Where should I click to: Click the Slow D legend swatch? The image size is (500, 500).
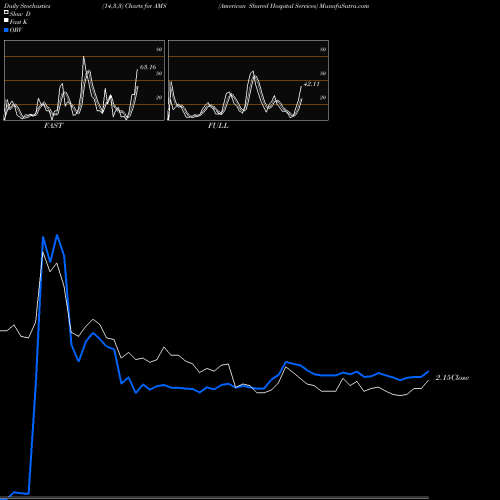6,12
